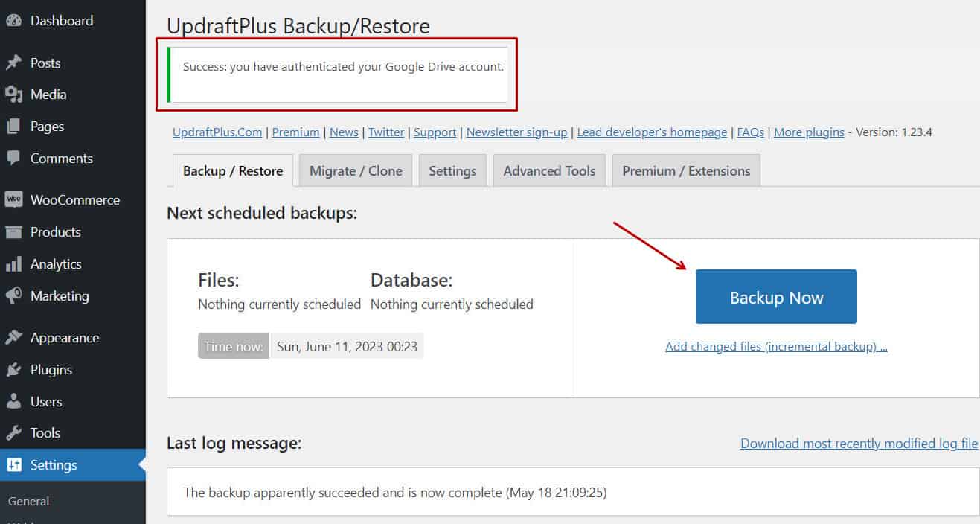Click the 'Time now:' label
Screen dimensions: 980x524
pyautogui.click(x=234, y=346)
